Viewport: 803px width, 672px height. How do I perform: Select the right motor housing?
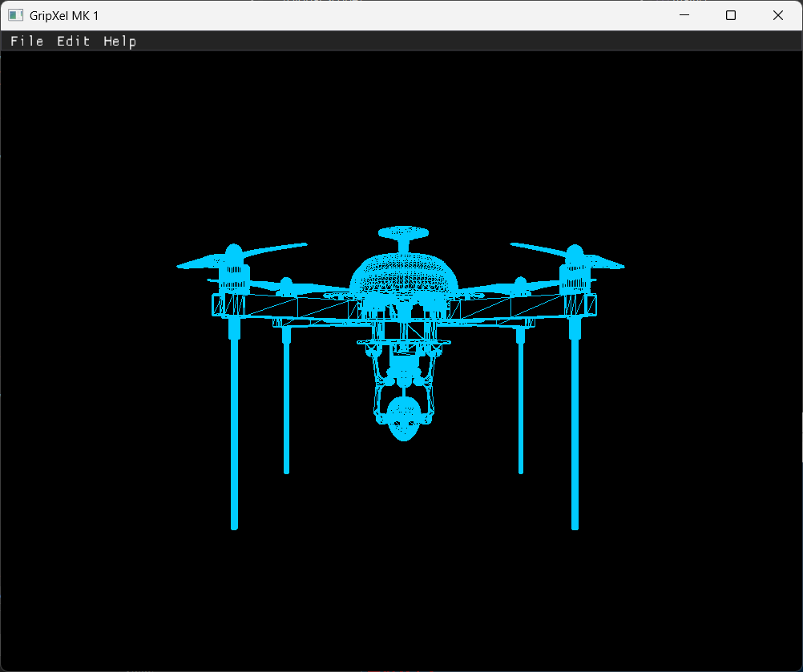pyautogui.click(x=575, y=278)
